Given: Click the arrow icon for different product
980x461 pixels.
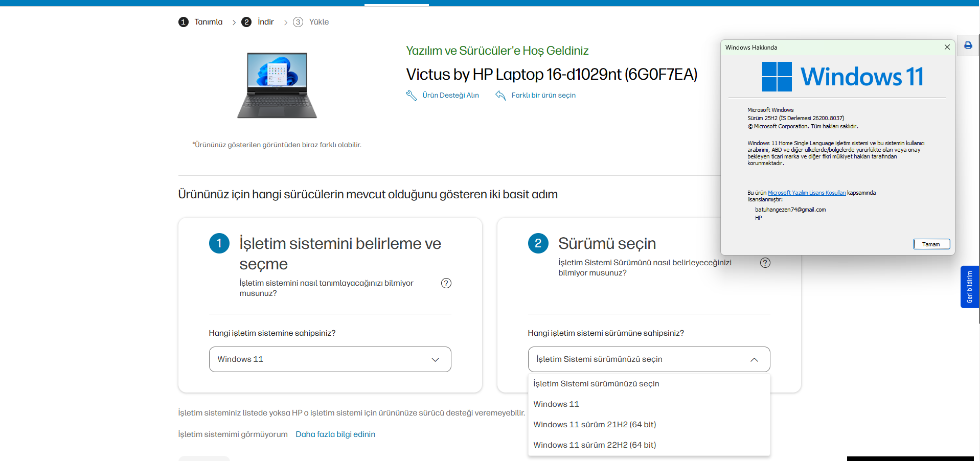Looking at the screenshot, I should pos(500,96).
